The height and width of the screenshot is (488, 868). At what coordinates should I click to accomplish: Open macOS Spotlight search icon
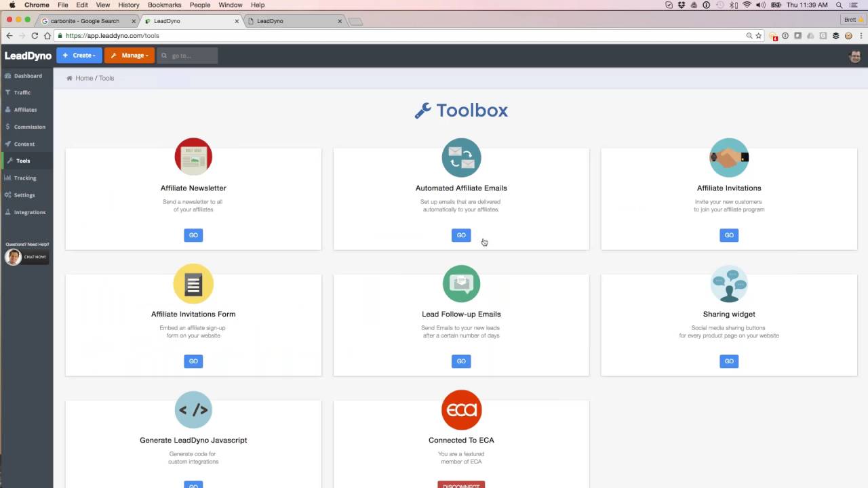click(840, 5)
